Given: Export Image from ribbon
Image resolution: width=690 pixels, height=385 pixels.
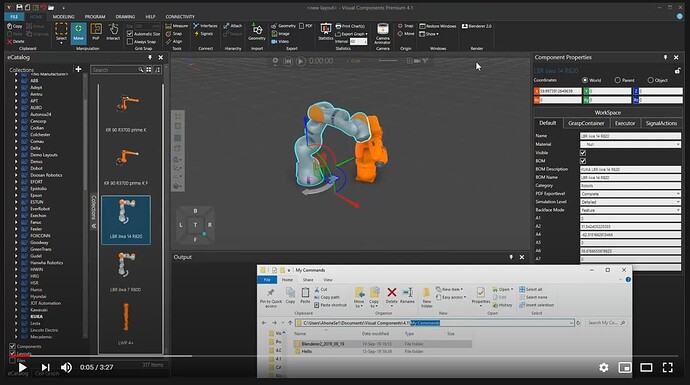Looking at the screenshot, I should coord(280,34).
